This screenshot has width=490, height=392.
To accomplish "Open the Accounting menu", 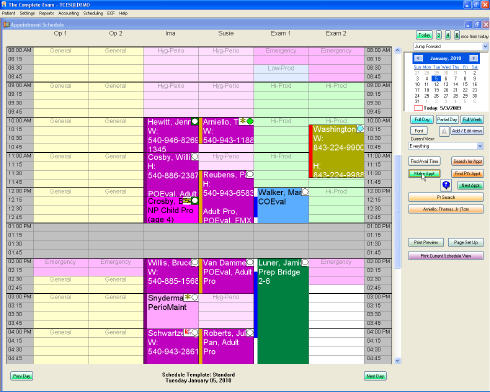I will click(68, 13).
